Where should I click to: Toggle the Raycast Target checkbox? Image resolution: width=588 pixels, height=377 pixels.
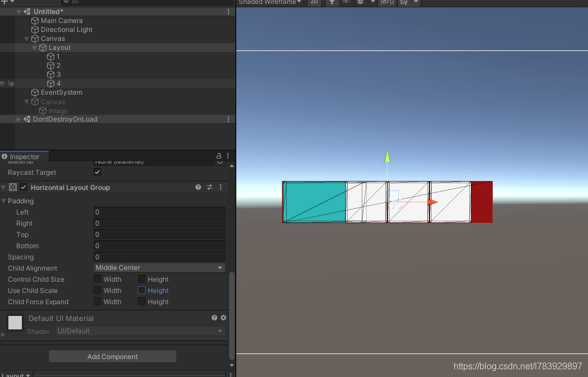[97, 172]
